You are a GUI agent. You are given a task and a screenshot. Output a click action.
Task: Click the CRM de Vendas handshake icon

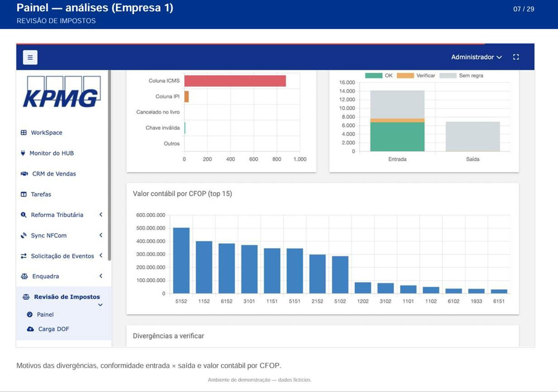point(24,174)
